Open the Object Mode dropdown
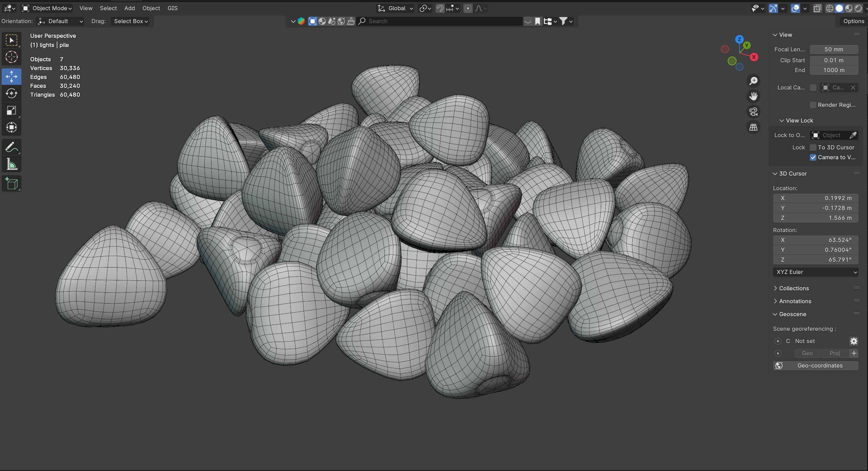The width and height of the screenshot is (868, 471). coord(47,8)
